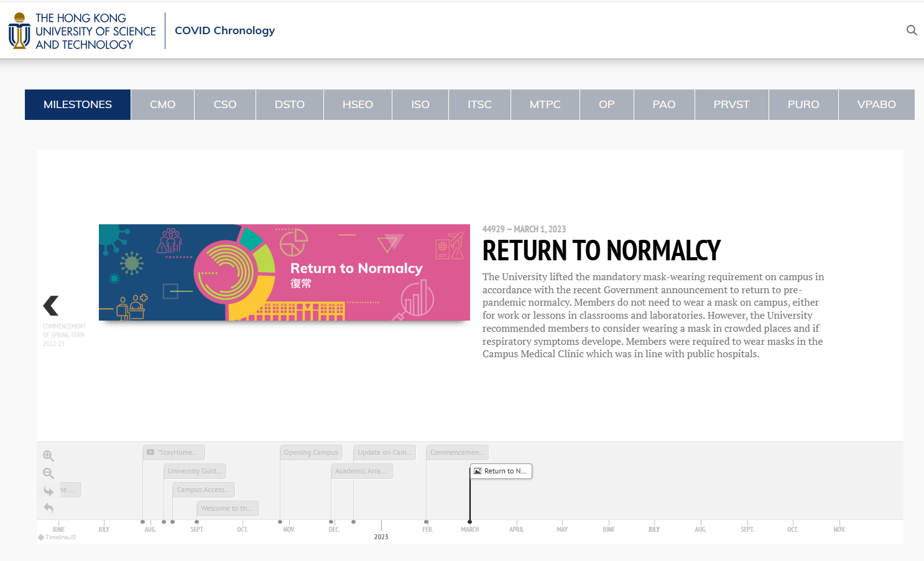
Task: Click the TimelineJS diamond icon
Action: point(40,537)
